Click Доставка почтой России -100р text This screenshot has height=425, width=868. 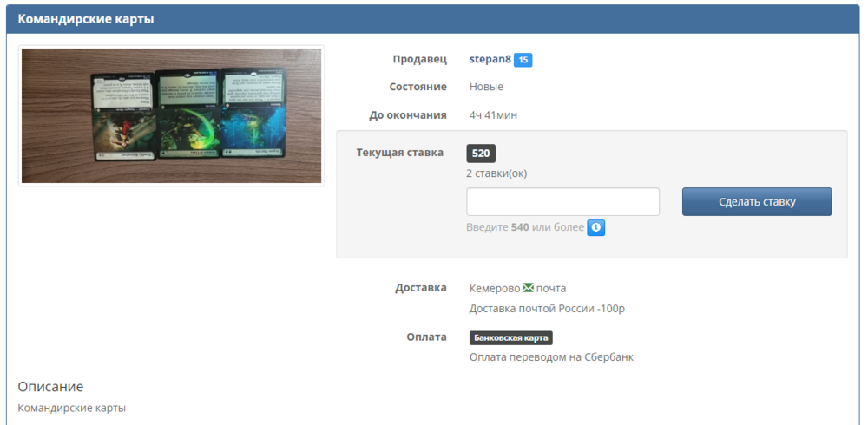point(548,309)
